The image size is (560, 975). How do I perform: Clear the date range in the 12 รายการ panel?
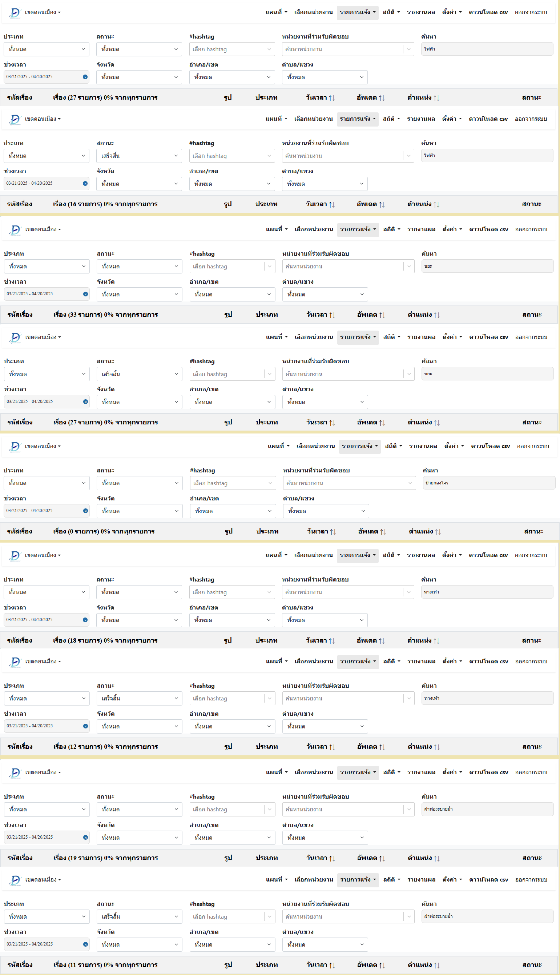(85, 726)
